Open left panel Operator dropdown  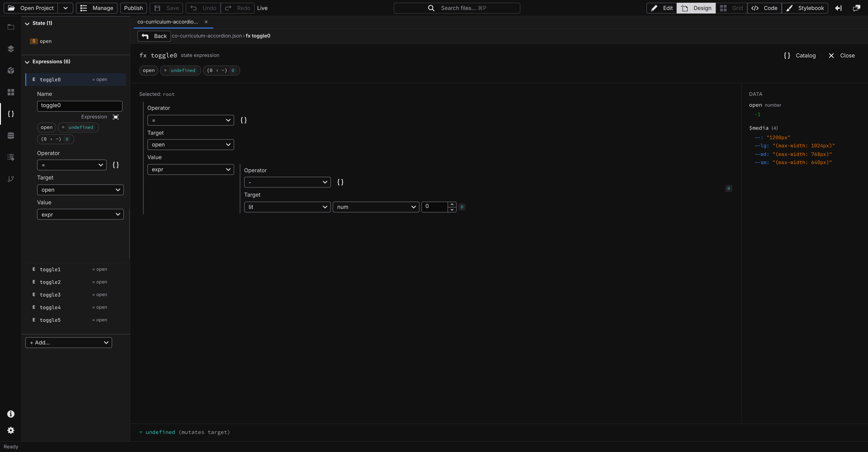[72, 165]
